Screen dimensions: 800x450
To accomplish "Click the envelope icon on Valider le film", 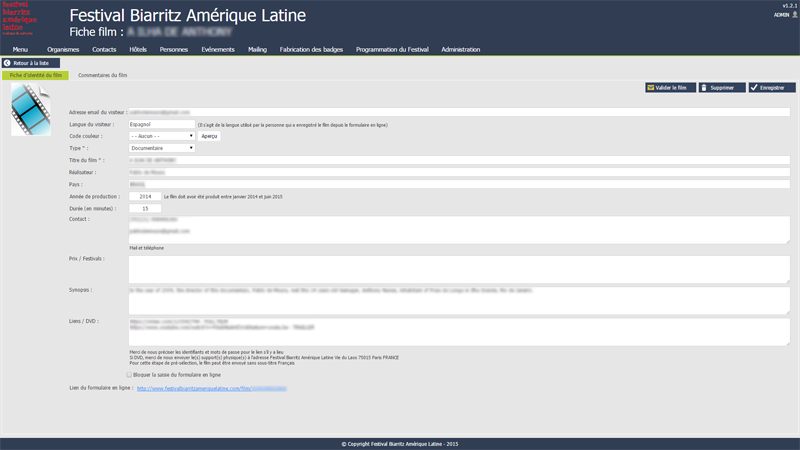I will 651,88.
